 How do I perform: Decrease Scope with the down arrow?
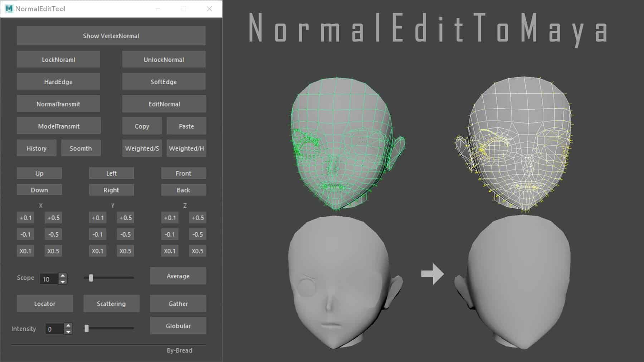click(x=63, y=282)
